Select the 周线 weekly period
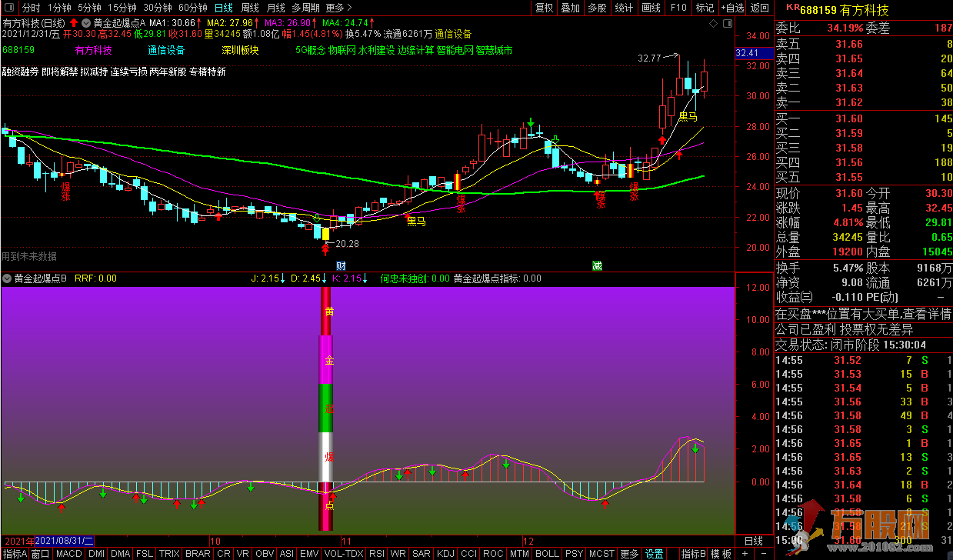This screenshot has height=560, width=953. (250, 8)
